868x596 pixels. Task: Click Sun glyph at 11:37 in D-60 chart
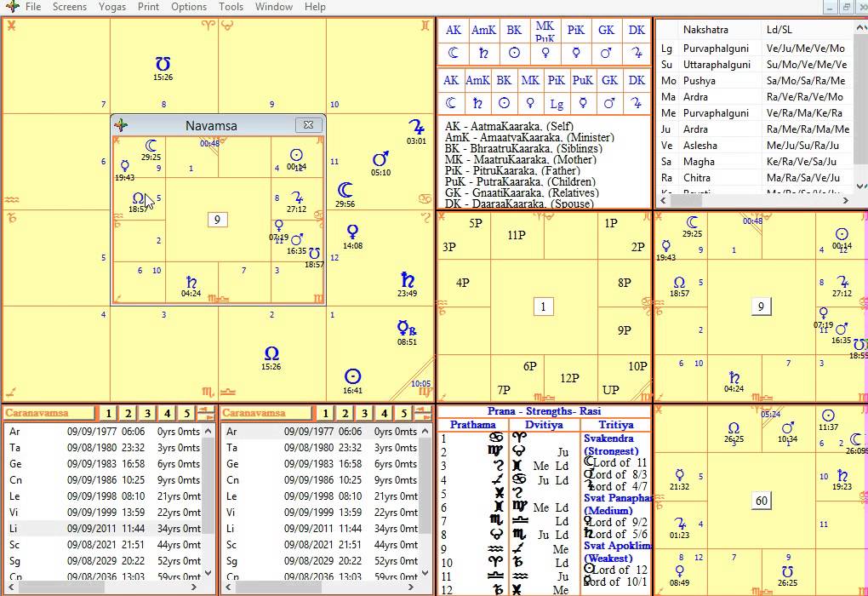pyautogui.click(x=828, y=415)
